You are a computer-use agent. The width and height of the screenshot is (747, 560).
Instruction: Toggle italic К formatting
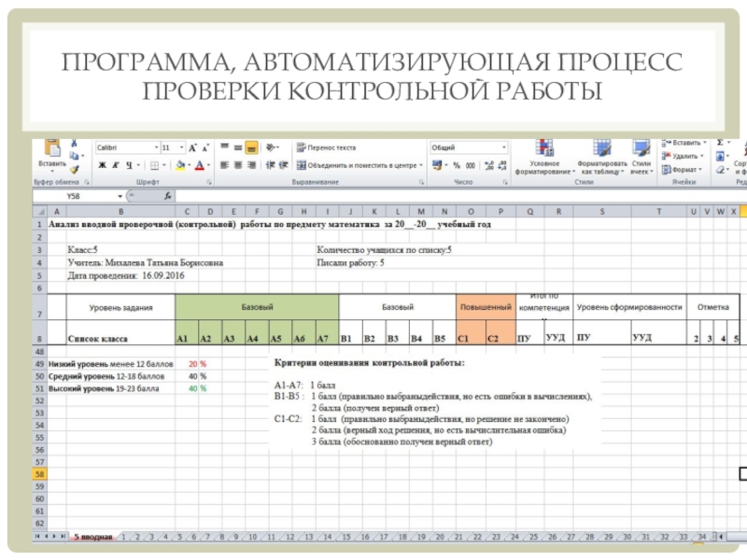click(x=115, y=166)
